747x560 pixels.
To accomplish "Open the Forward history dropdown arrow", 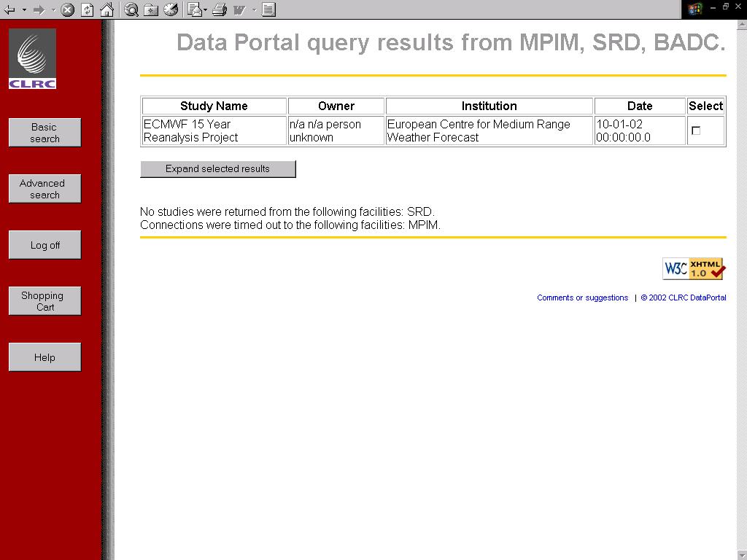I will (53, 9).
